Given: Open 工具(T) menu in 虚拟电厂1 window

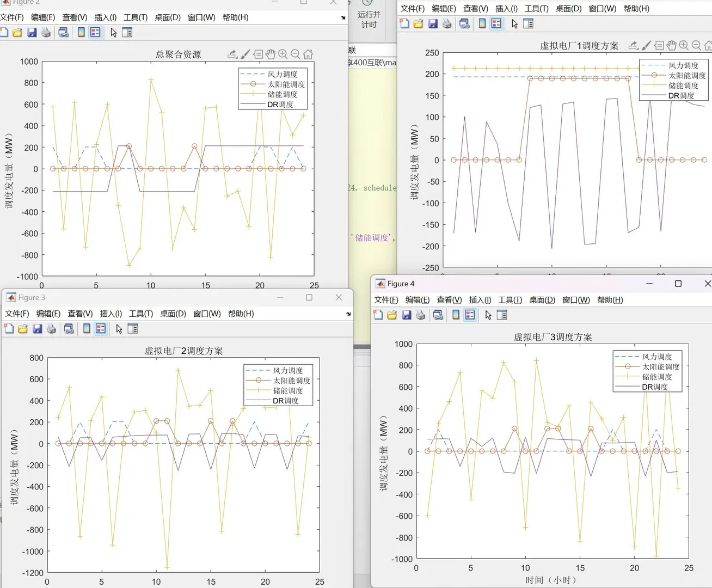Looking at the screenshot, I should [536, 9].
